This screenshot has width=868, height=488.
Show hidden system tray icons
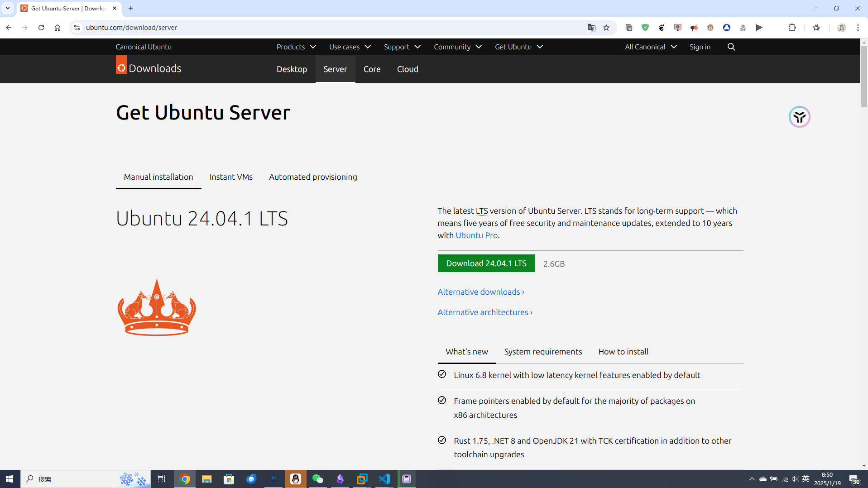click(752, 479)
